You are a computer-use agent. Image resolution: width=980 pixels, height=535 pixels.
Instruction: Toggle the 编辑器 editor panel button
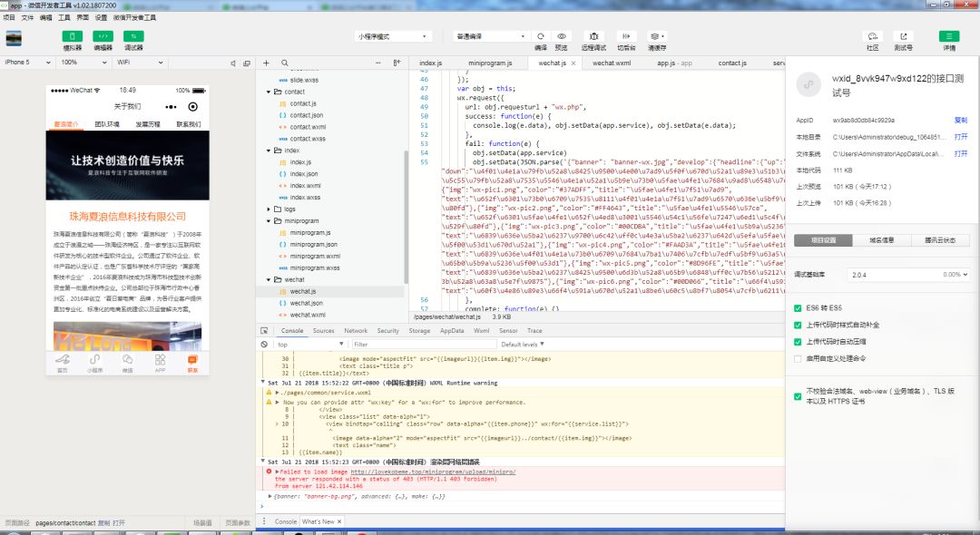(x=103, y=37)
